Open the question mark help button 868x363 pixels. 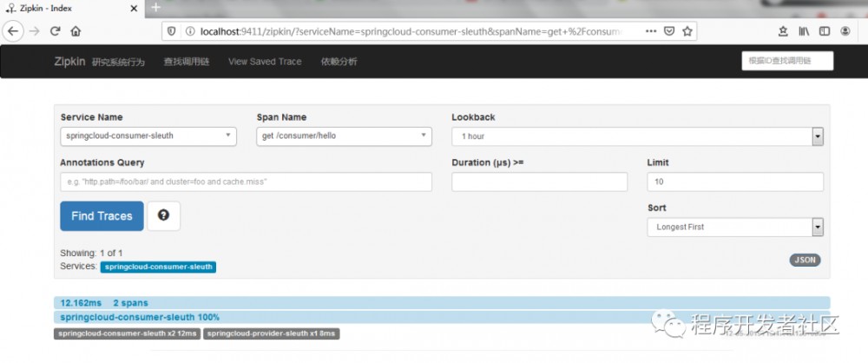[163, 216]
